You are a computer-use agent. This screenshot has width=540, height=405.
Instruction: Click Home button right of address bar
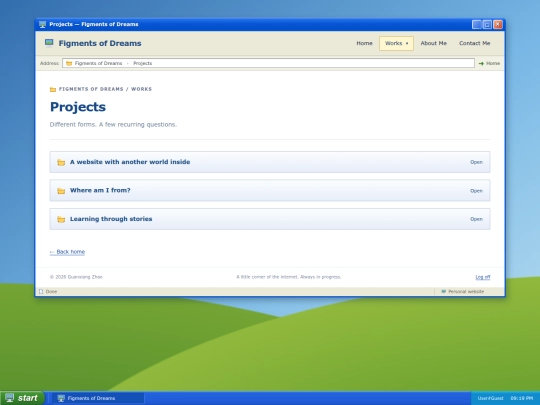tap(489, 63)
